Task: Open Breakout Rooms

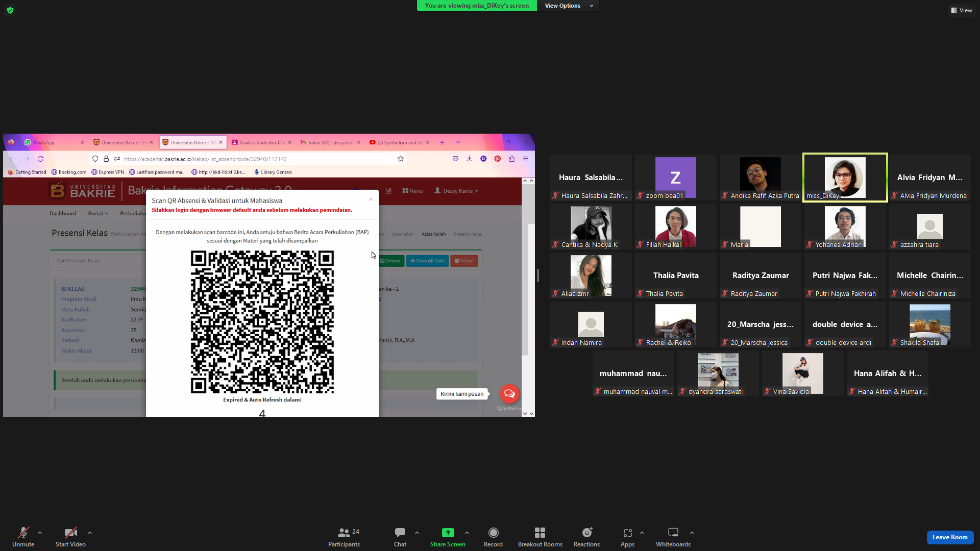Action: (540, 537)
